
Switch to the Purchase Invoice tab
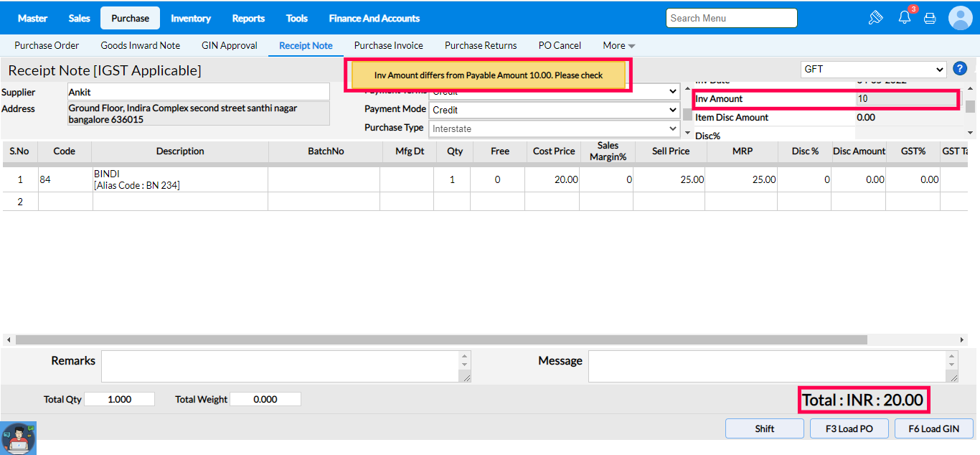point(388,45)
